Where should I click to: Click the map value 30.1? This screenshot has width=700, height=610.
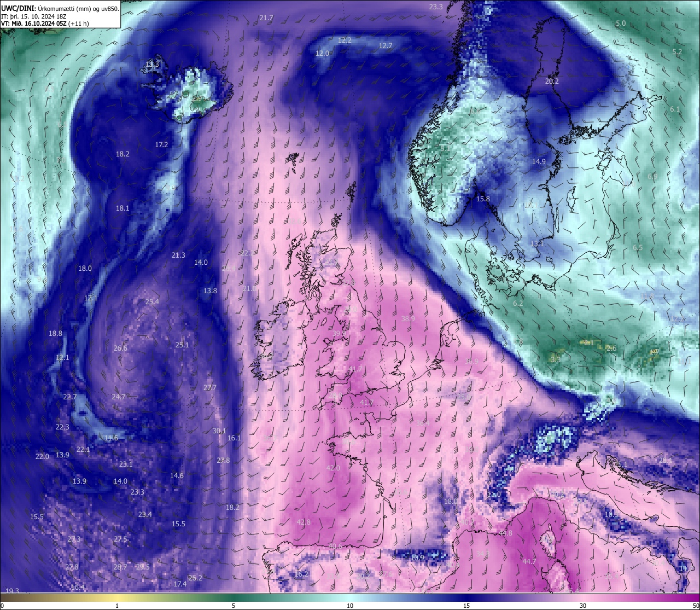219,431
